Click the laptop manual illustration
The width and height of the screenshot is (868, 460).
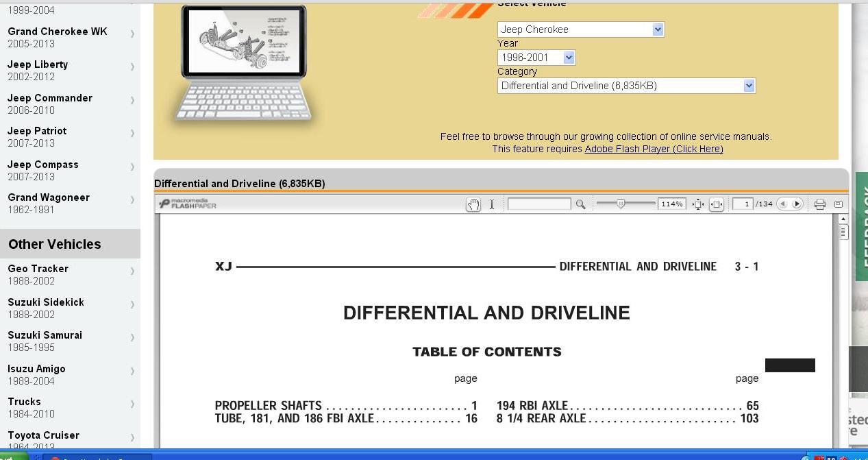click(x=244, y=63)
